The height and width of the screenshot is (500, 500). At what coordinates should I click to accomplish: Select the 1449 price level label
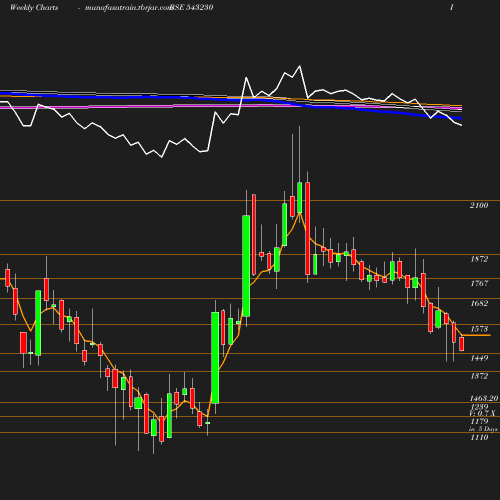(479, 358)
